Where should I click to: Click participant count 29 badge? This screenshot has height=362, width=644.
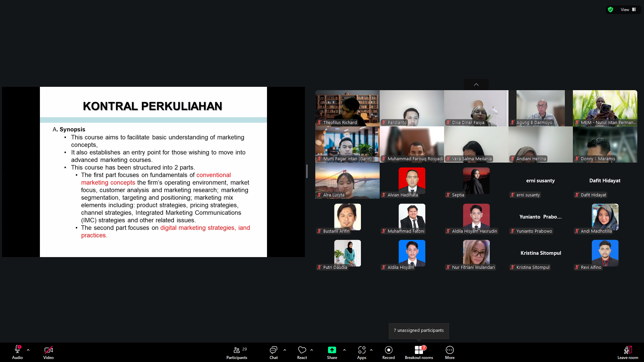coord(245,349)
